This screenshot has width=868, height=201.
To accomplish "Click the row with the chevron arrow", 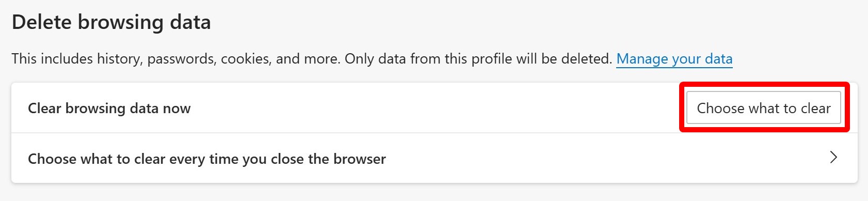I will (435, 158).
